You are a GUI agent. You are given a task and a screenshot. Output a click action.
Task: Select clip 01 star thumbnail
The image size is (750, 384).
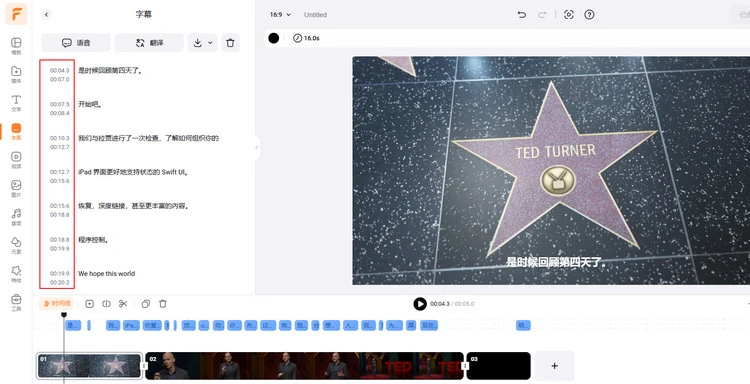89,366
